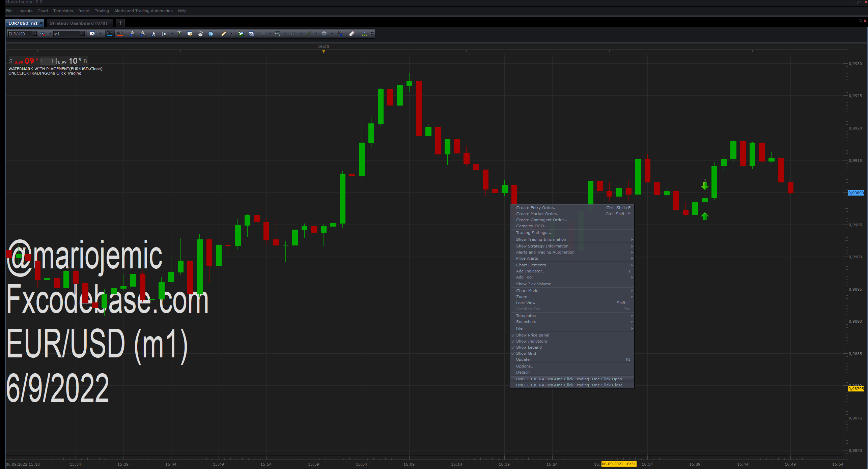868x469 pixels.
Task: Click the vertical autoscale icon
Action: coord(179,34)
